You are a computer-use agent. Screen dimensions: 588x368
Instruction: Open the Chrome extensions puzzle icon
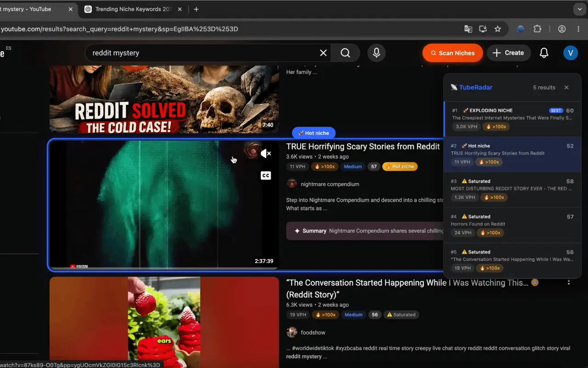[x=537, y=29]
